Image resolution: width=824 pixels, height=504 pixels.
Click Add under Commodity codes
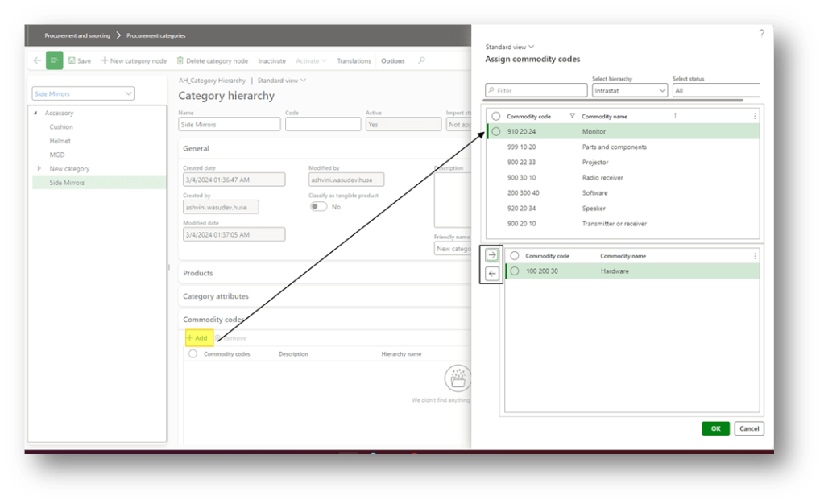tap(197, 338)
